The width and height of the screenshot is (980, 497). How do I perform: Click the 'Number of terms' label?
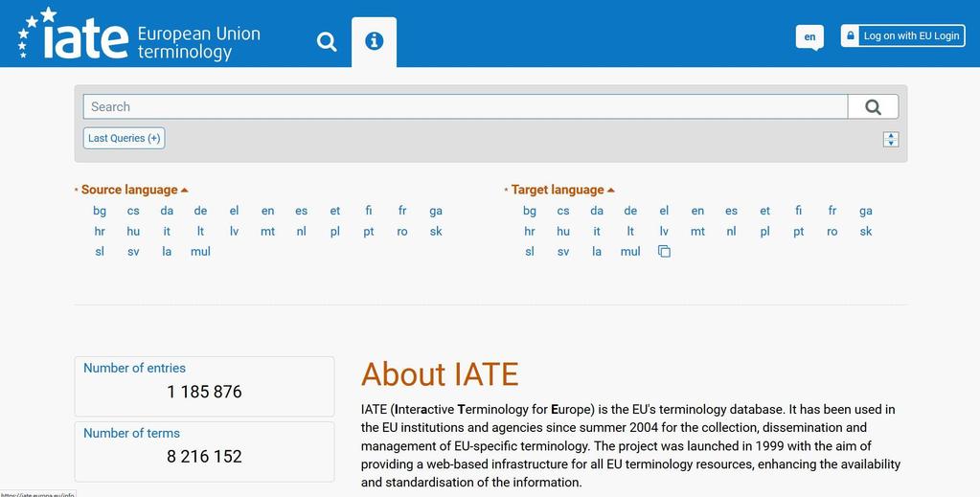131,433
